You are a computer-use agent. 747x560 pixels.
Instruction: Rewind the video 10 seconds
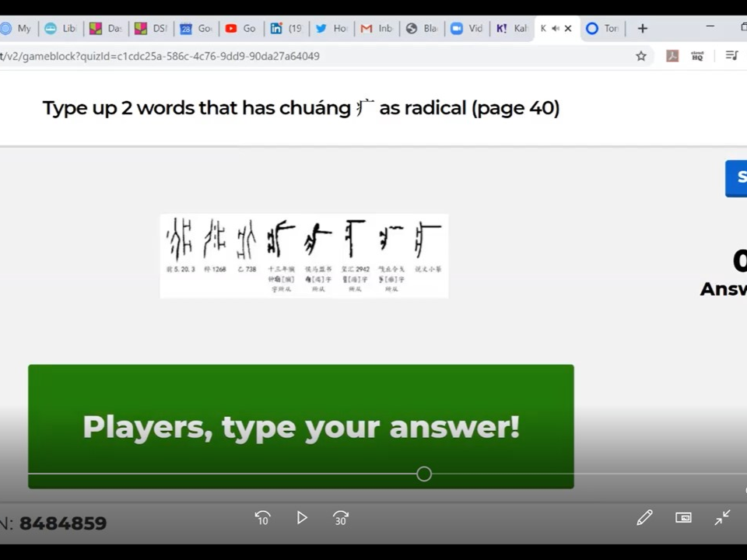coord(262,518)
